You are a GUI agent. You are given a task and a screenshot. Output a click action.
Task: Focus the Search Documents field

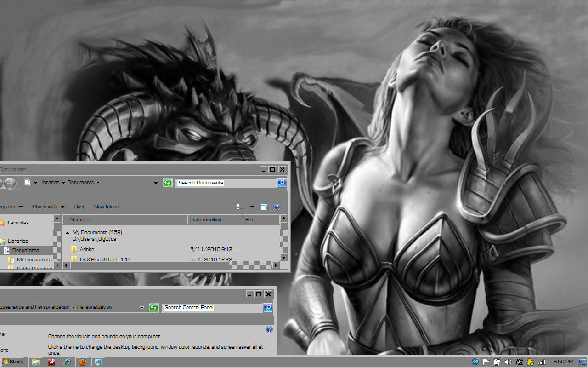(226, 183)
